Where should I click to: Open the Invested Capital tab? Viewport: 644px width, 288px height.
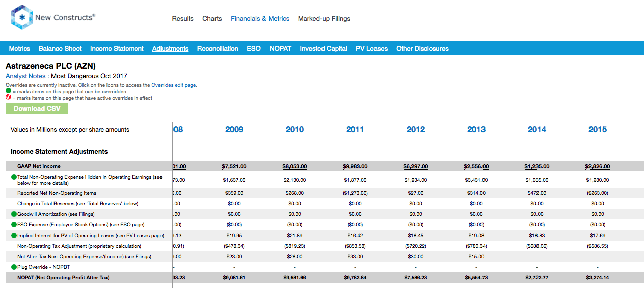(x=324, y=49)
